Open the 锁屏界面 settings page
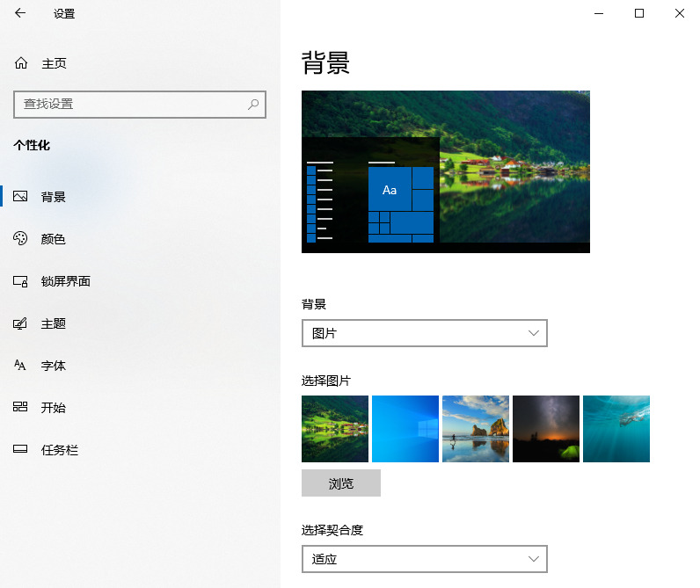700x588 pixels. pyautogui.click(x=65, y=281)
